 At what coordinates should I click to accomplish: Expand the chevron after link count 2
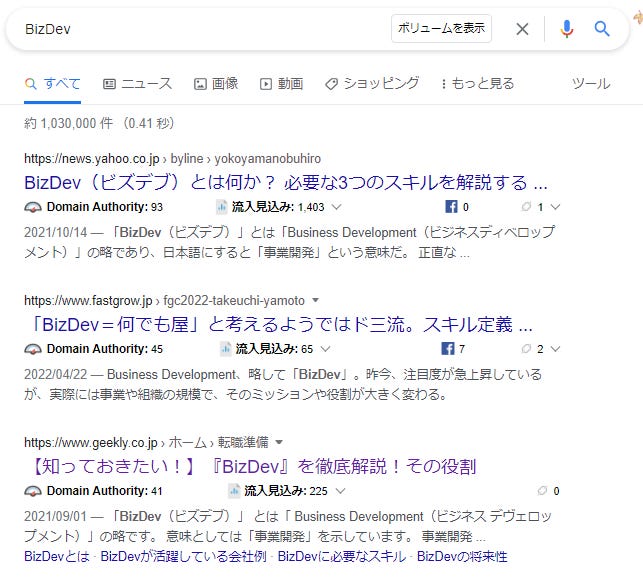555,349
